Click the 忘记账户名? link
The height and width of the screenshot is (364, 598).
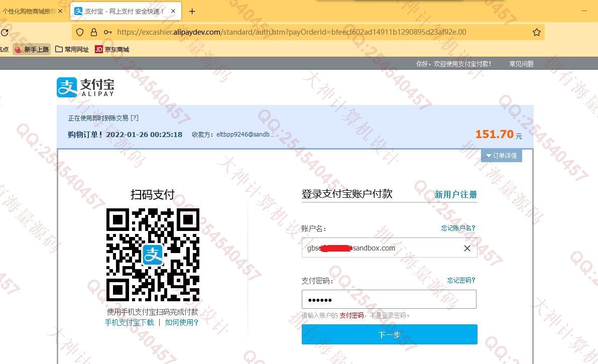click(458, 228)
